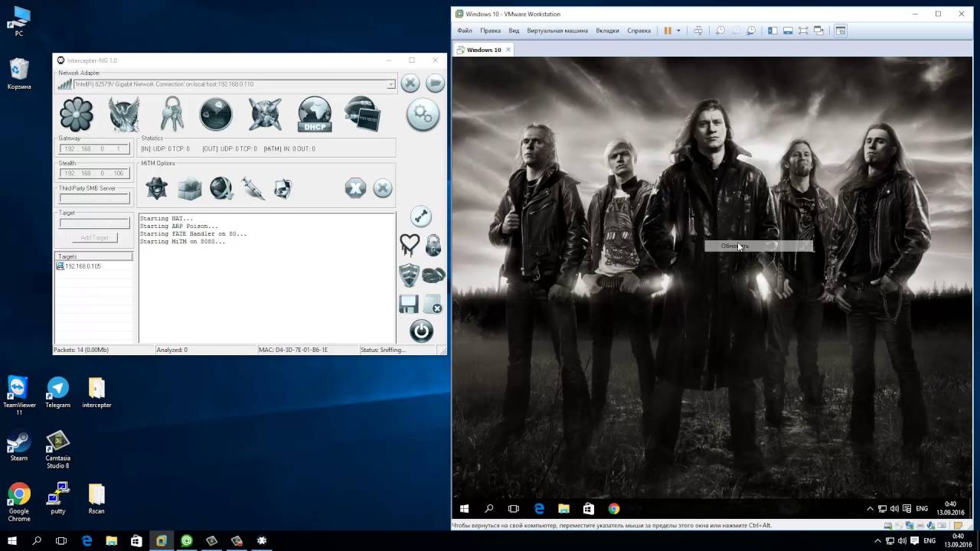Click the Add Target button
Viewport: 980px width, 551px height.
coord(94,237)
